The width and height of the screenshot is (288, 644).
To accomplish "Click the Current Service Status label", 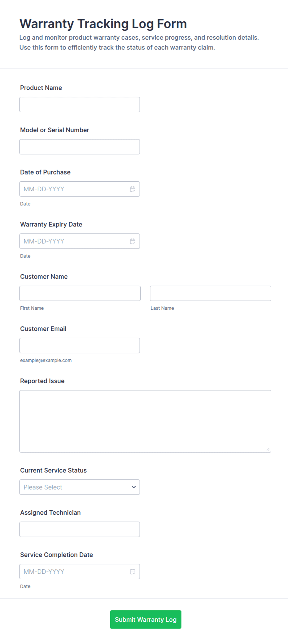I will [x=54, y=470].
